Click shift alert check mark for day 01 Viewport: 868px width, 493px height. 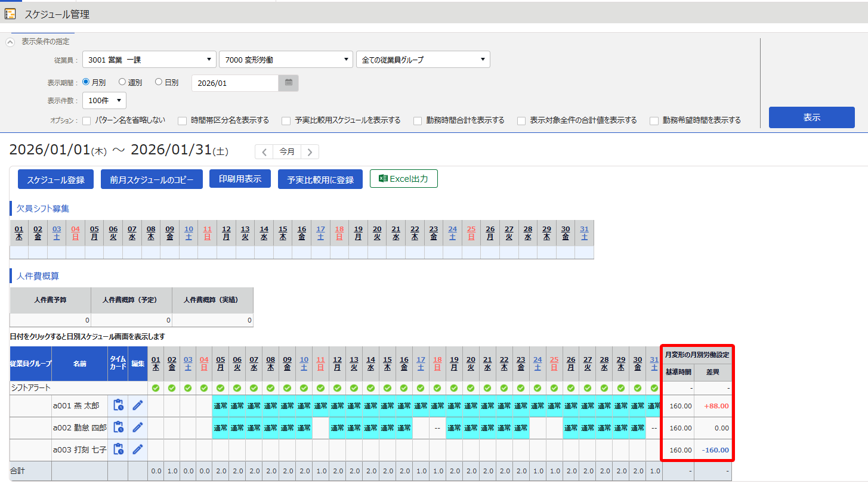pyautogui.click(x=156, y=388)
